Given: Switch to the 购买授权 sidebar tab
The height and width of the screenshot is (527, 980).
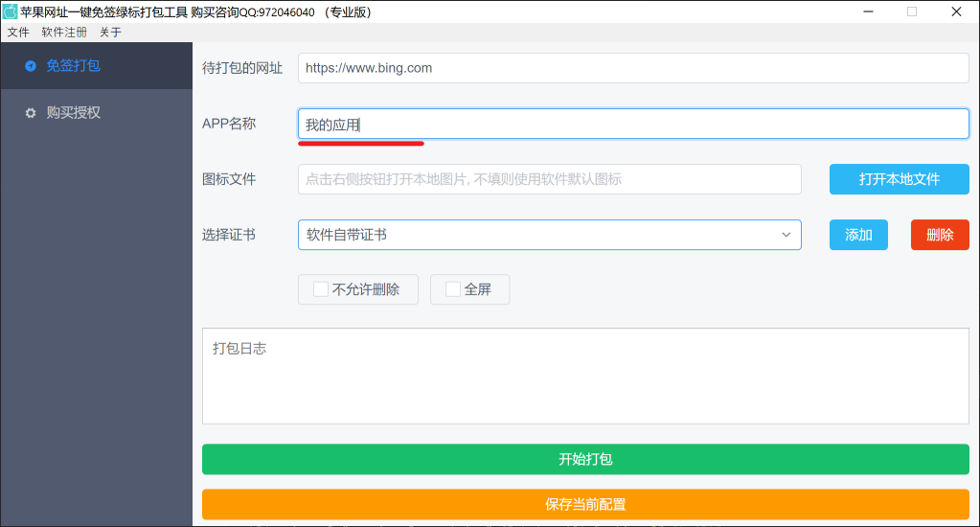Looking at the screenshot, I should [x=96, y=113].
